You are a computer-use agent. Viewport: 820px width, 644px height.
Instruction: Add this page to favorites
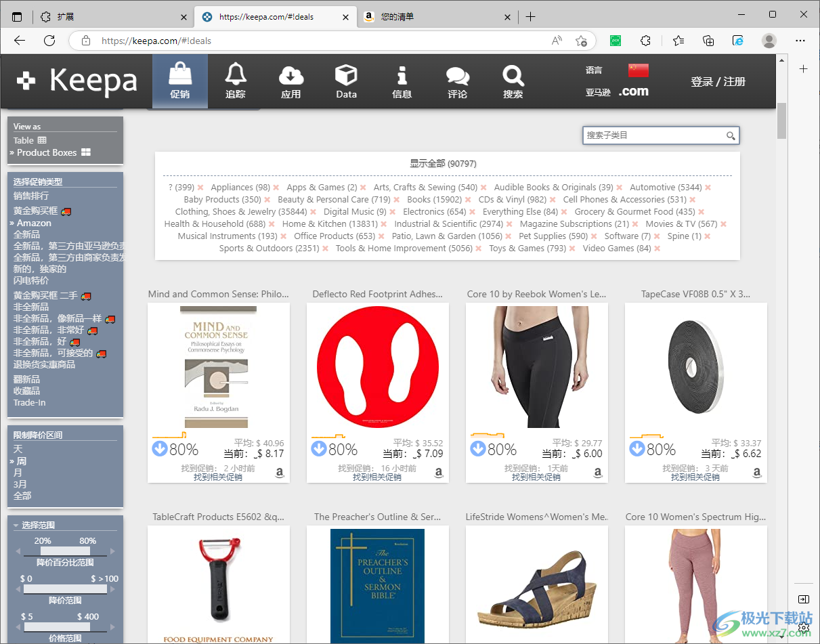click(x=581, y=41)
